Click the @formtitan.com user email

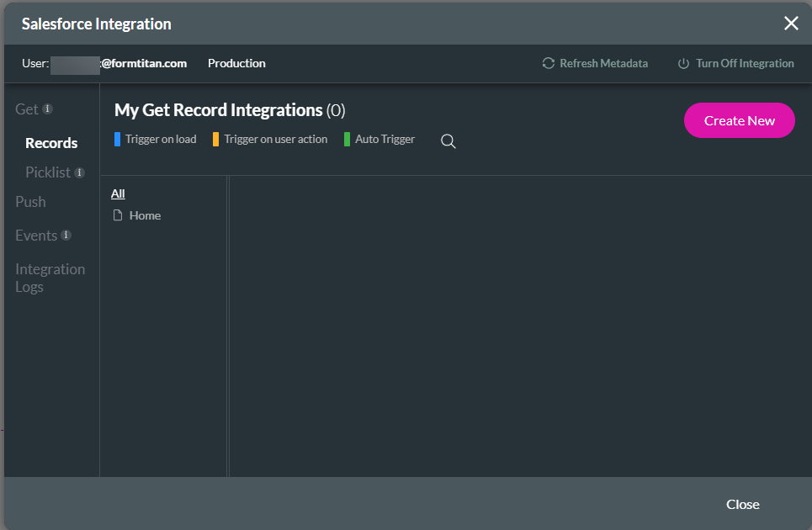(143, 63)
